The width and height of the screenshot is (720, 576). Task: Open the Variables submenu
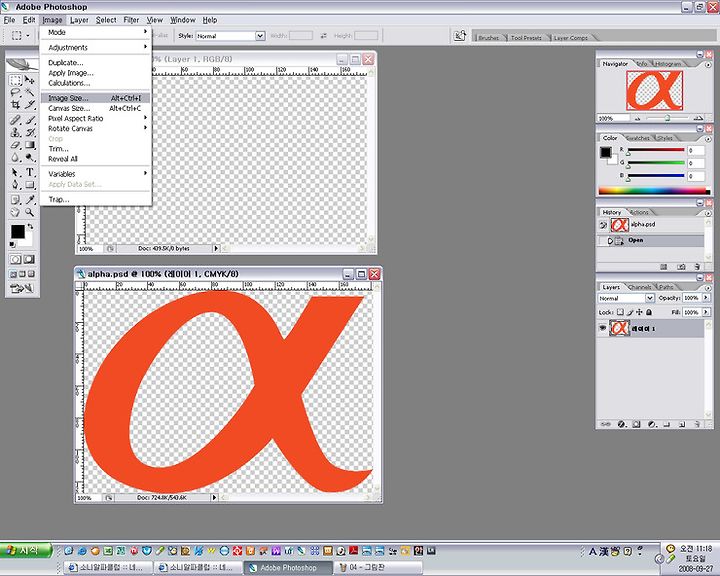(x=96, y=174)
